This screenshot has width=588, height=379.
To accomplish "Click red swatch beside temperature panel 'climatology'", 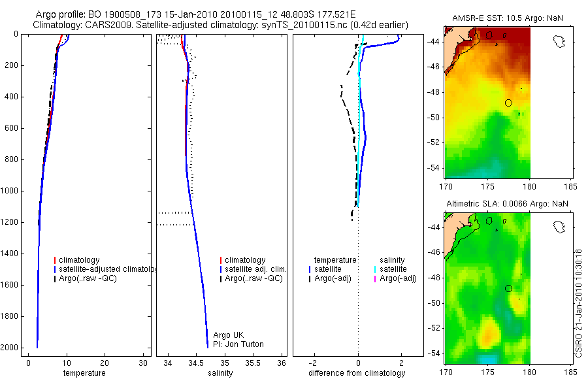I will [x=55, y=260].
